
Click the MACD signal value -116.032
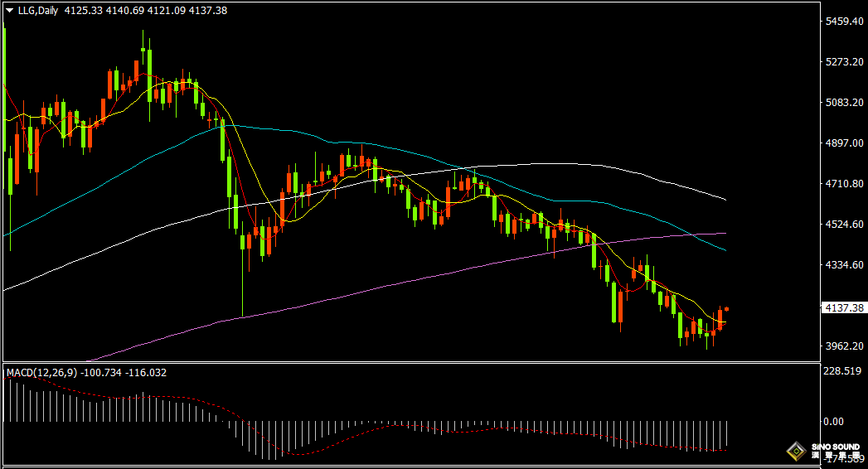[146, 373]
